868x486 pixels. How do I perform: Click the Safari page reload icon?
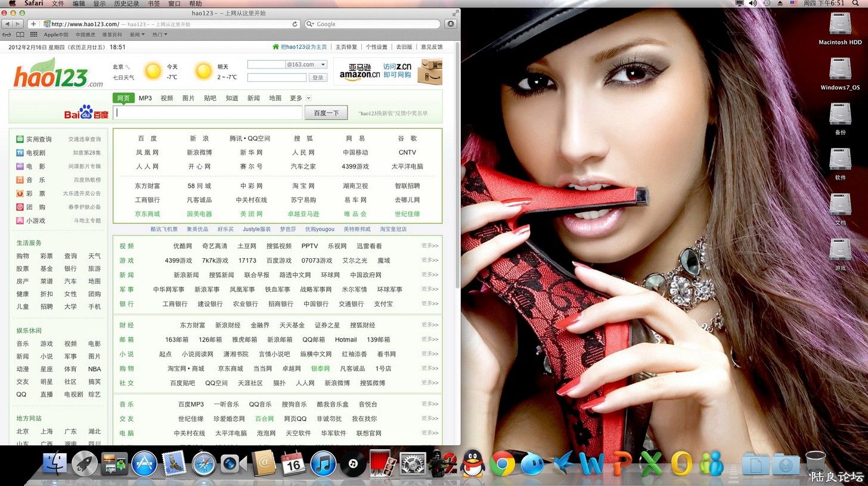tap(294, 24)
